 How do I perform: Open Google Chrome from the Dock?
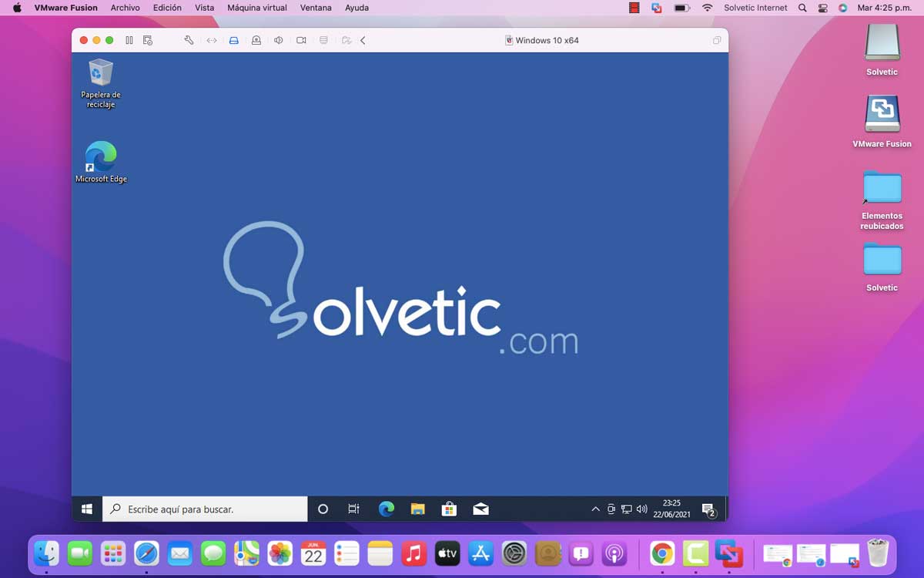click(662, 553)
